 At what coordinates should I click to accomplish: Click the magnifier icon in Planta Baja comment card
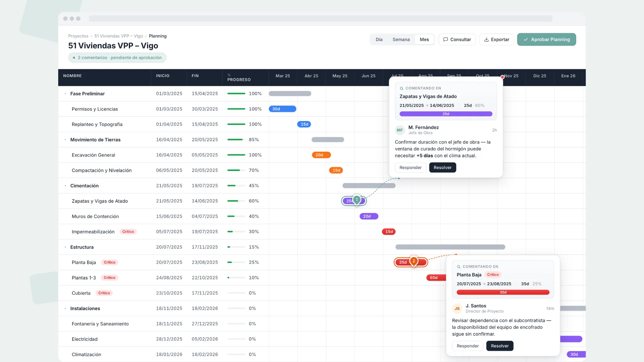click(x=459, y=267)
